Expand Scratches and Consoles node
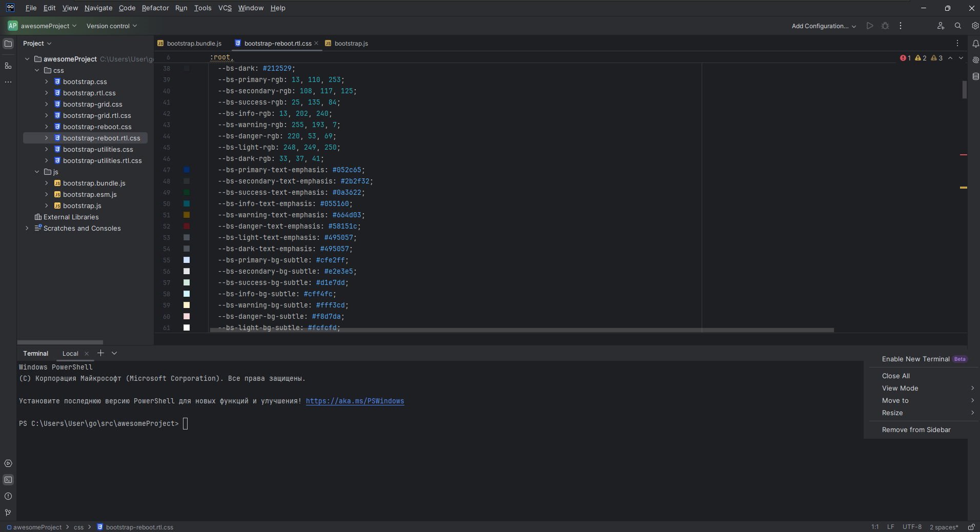The width and height of the screenshot is (980, 532). tap(27, 228)
